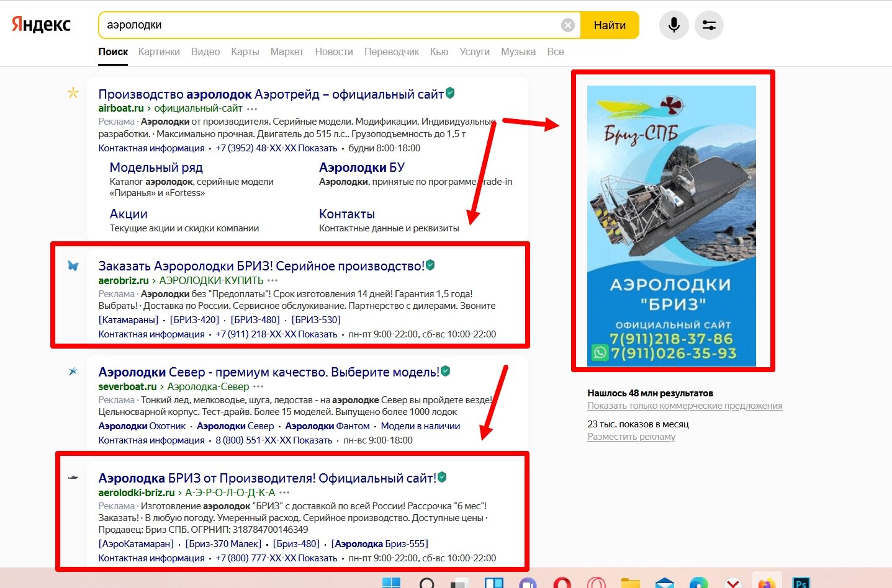Open [Катамараны] quick link
Image resolution: width=892 pixels, height=588 pixels.
tap(128, 320)
